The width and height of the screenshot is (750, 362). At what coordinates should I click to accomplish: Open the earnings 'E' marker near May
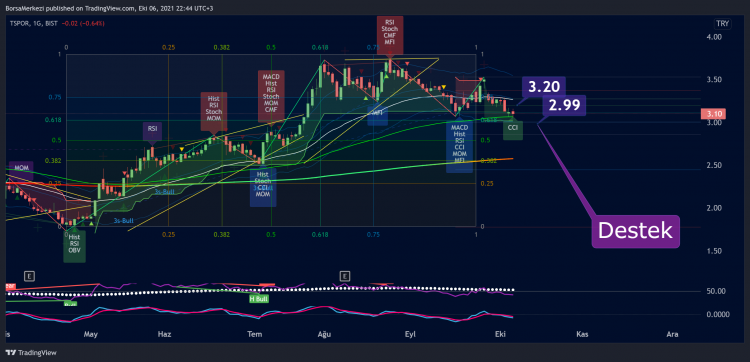(x=30, y=276)
